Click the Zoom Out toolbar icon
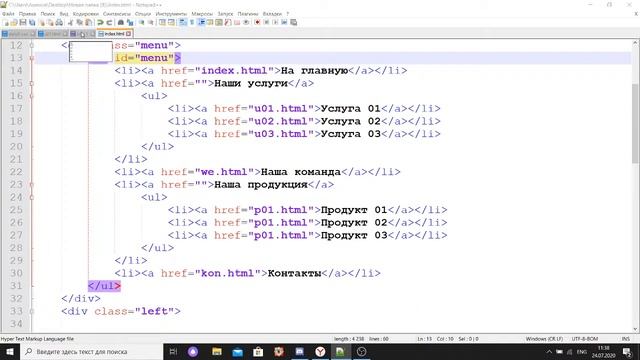Viewport: 640px width, 360px height. click(151, 22)
